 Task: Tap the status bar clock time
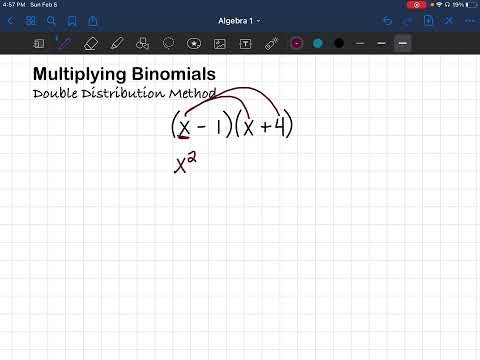14,5
